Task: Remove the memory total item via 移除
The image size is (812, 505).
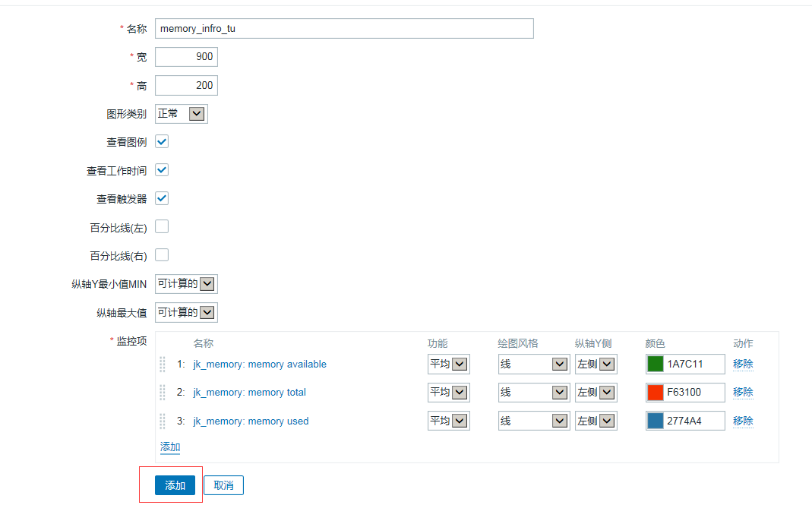Action: click(743, 392)
